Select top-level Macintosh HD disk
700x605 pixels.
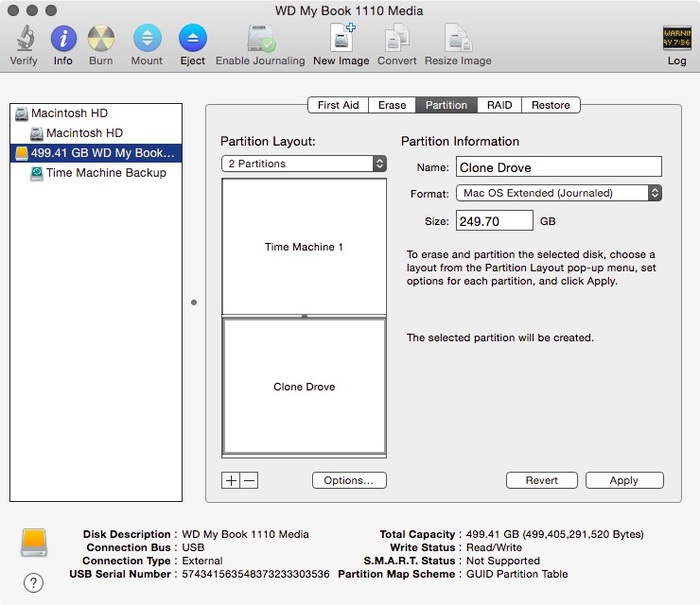tap(96, 113)
